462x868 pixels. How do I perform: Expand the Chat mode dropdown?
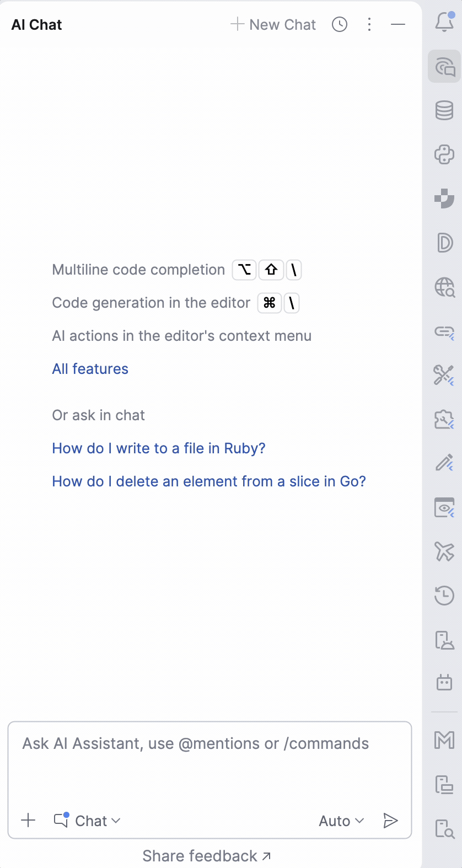(x=87, y=821)
